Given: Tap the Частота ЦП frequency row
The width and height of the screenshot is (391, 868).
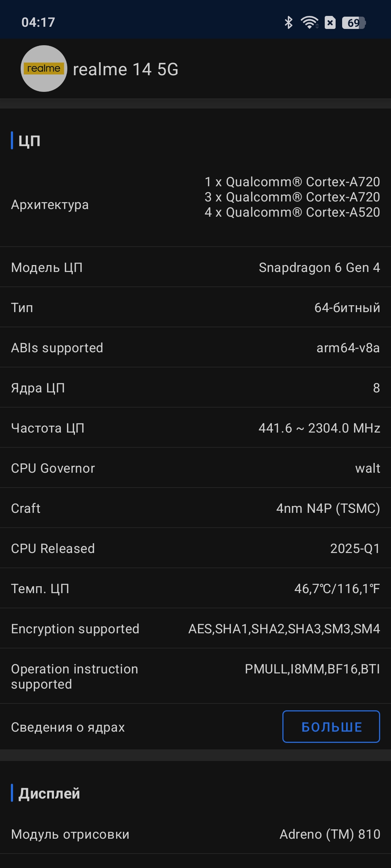Looking at the screenshot, I should [195, 428].
